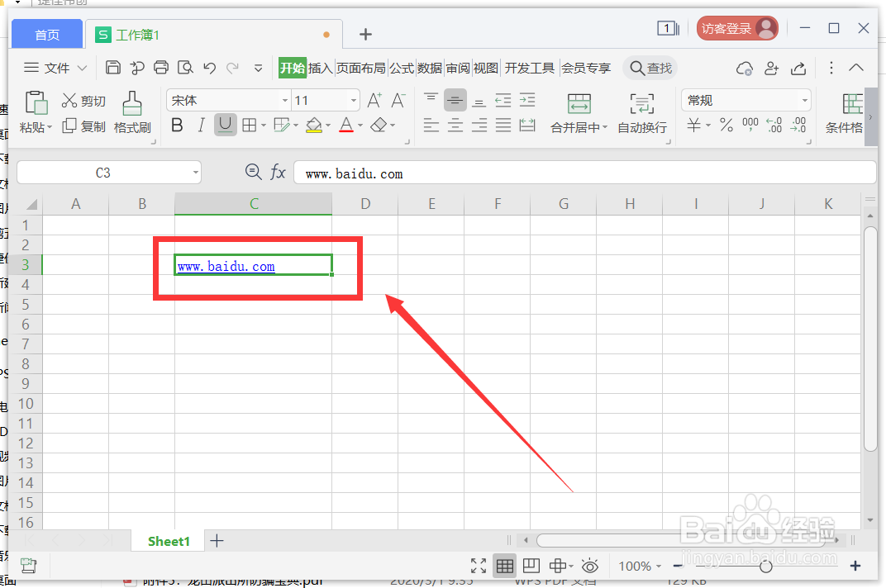Viewport: 886px width, 588px height.
Task: Click the 合并居中 merge icon
Action: 579,104
